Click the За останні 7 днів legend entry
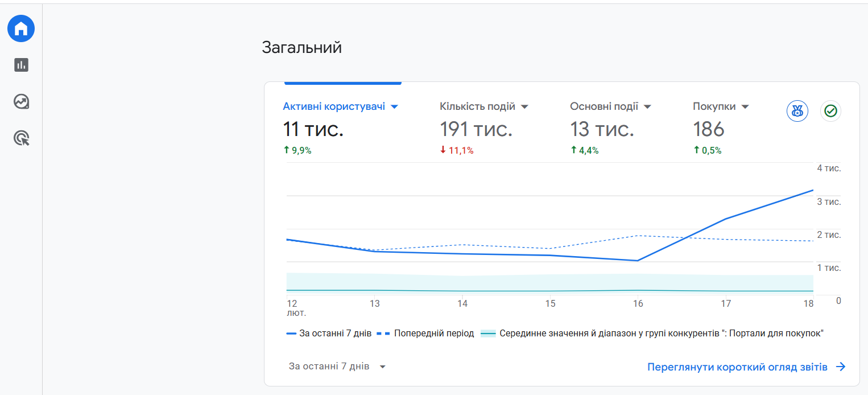This screenshot has width=868, height=395. pyautogui.click(x=329, y=334)
